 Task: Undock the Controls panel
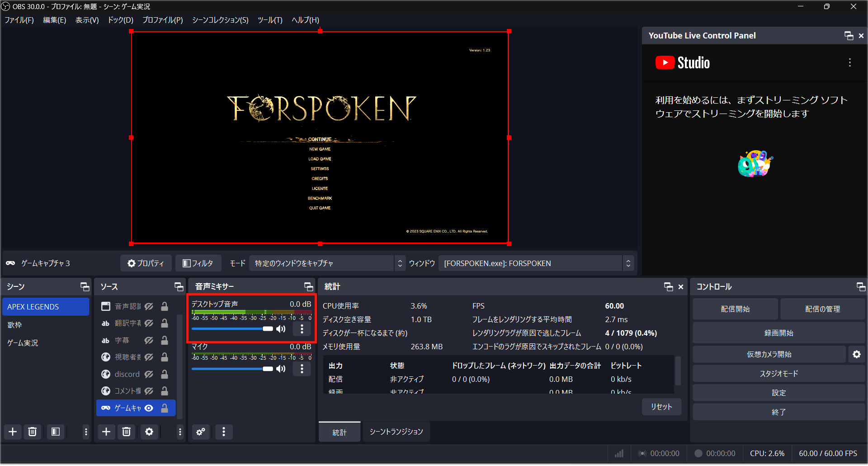pyautogui.click(x=861, y=287)
